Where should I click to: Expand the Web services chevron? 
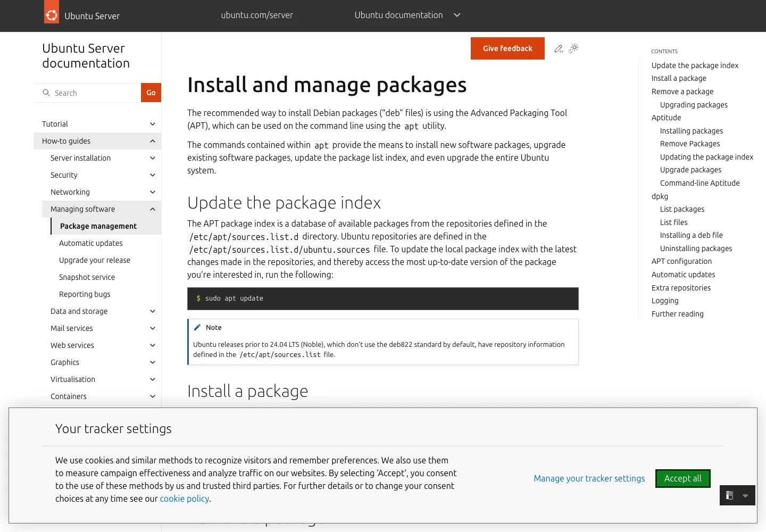pos(153,345)
